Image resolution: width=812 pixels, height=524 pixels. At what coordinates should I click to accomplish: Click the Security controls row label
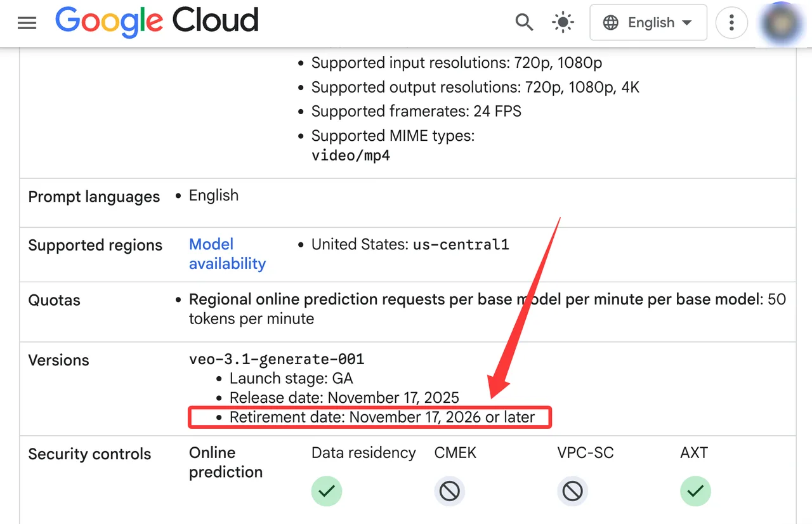tap(89, 454)
